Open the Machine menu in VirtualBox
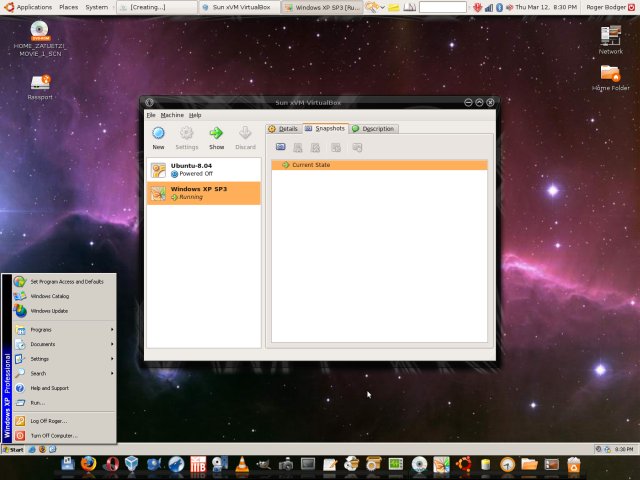Screen dimensions: 640x480 (x=172, y=115)
